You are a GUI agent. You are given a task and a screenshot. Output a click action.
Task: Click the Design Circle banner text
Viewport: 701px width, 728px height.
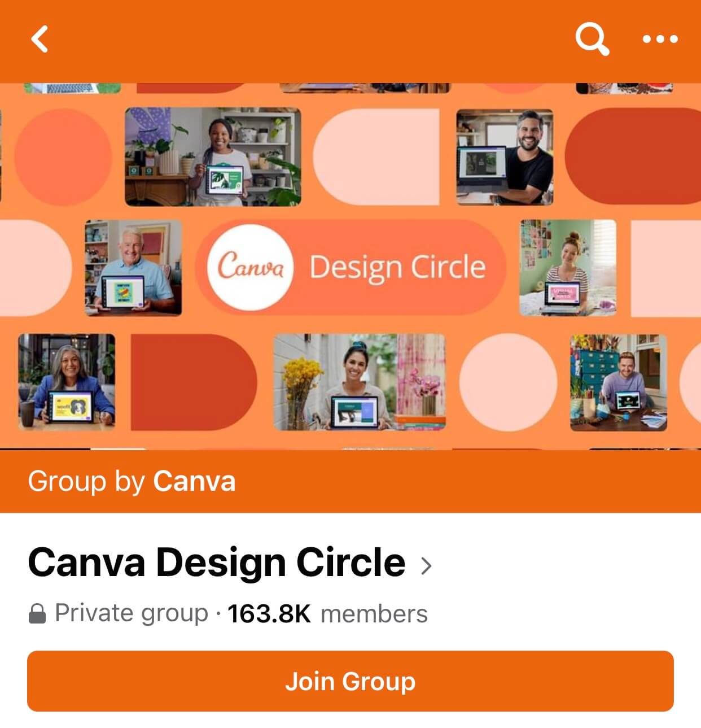397,267
